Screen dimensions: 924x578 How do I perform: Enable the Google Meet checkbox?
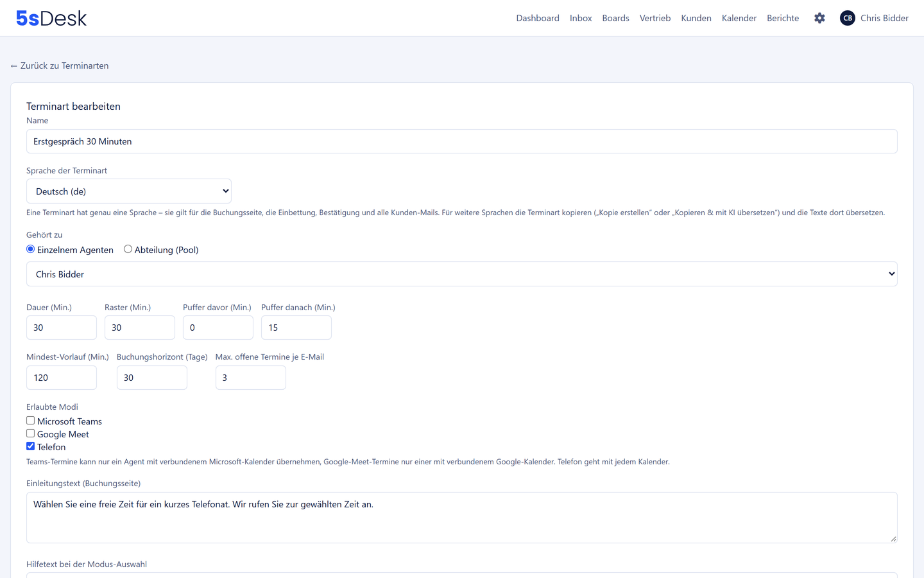point(30,433)
